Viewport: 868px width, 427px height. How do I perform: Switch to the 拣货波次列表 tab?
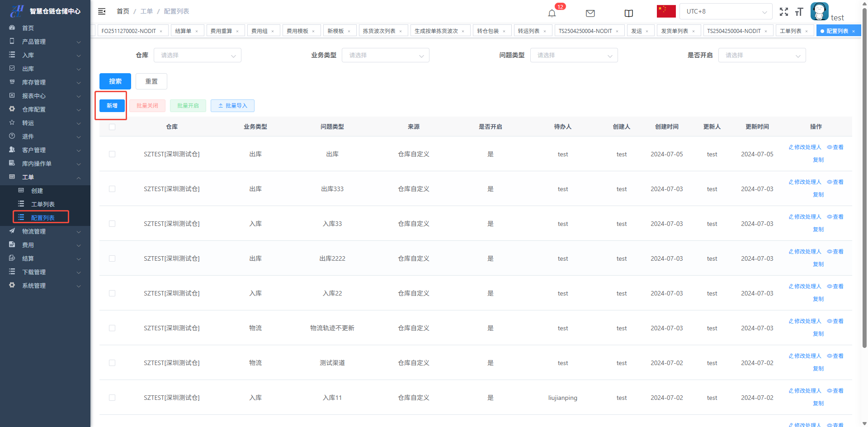tap(379, 31)
